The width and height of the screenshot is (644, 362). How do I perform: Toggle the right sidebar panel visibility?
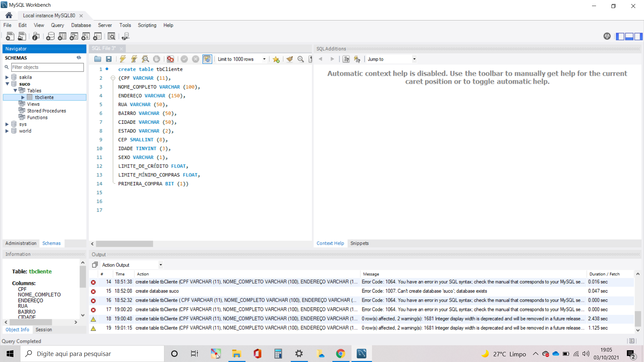(x=638, y=36)
